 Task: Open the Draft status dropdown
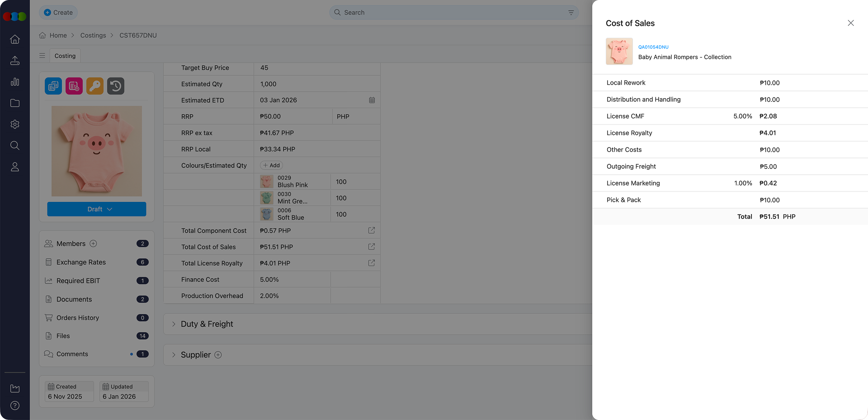click(x=96, y=209)
